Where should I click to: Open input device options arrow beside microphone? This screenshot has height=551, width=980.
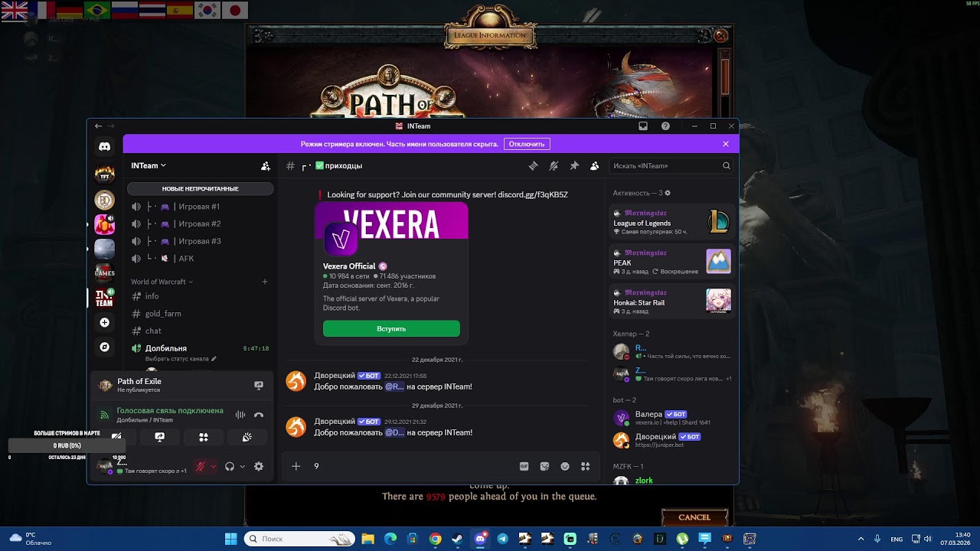(x=213, y=466)
